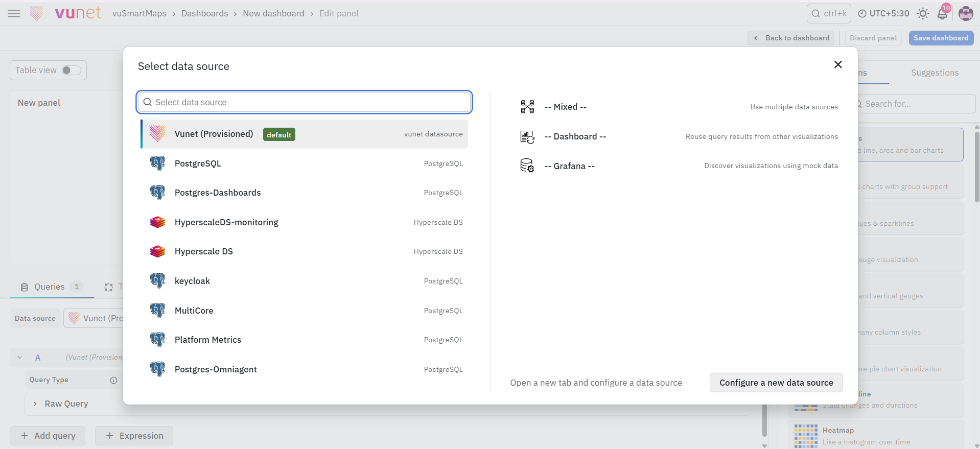
Task: Click the Mixed data sources icon
Action: coord(527,107)
